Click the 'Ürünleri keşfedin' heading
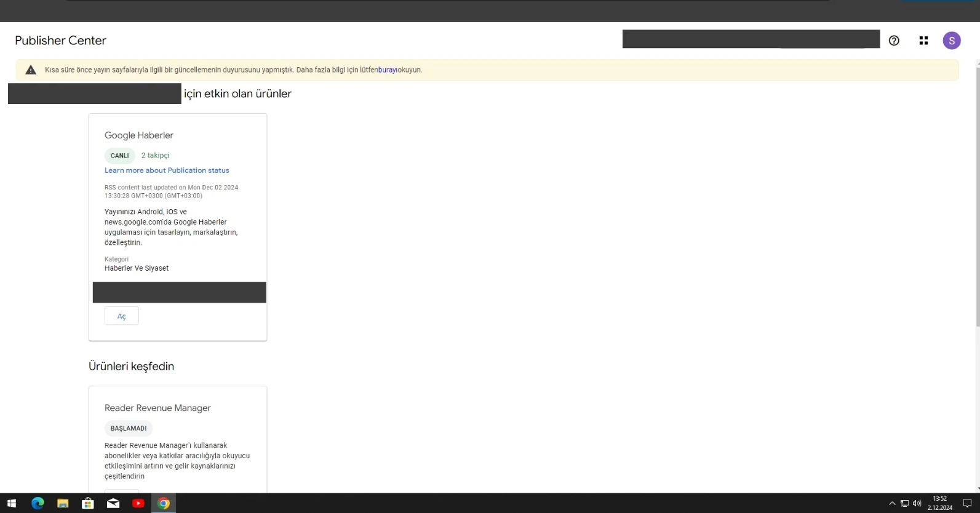This screenshot has height=513, width=980. (x=131, y=366)
